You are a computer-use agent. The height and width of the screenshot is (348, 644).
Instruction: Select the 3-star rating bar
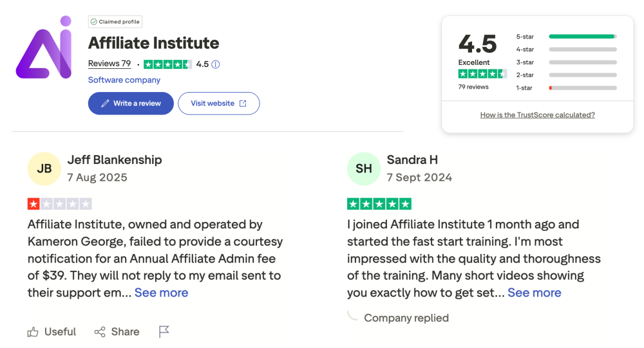(582, 62)
